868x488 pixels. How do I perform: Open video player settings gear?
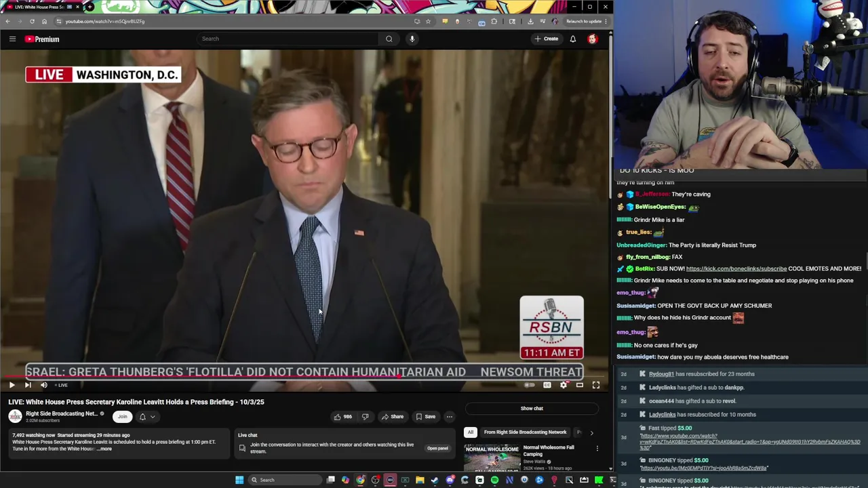564,385
